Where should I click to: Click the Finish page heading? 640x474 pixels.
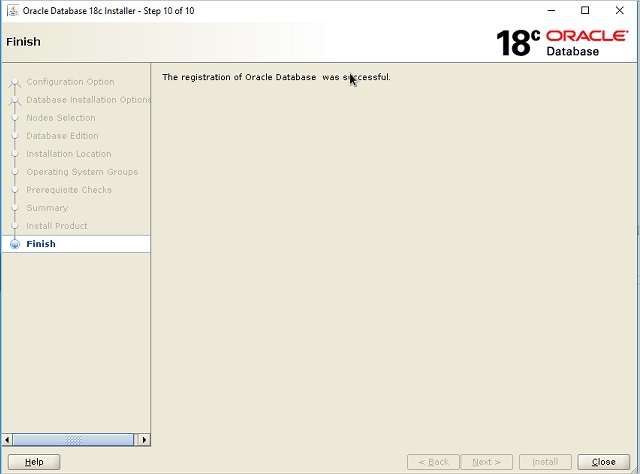[x=23, y=42]
